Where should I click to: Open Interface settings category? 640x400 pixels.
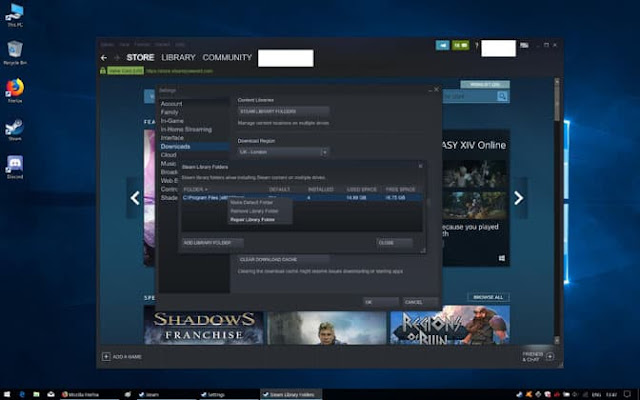click(x=172, y=138)
